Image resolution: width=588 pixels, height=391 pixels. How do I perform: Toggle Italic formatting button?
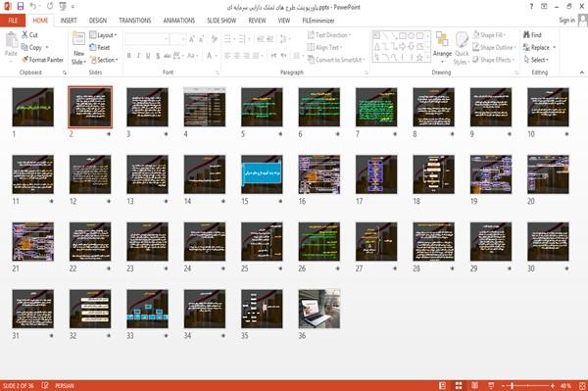coord(138,56)
